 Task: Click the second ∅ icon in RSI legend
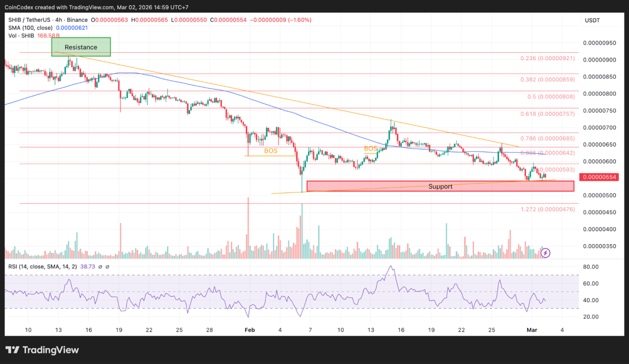[108, 267]
